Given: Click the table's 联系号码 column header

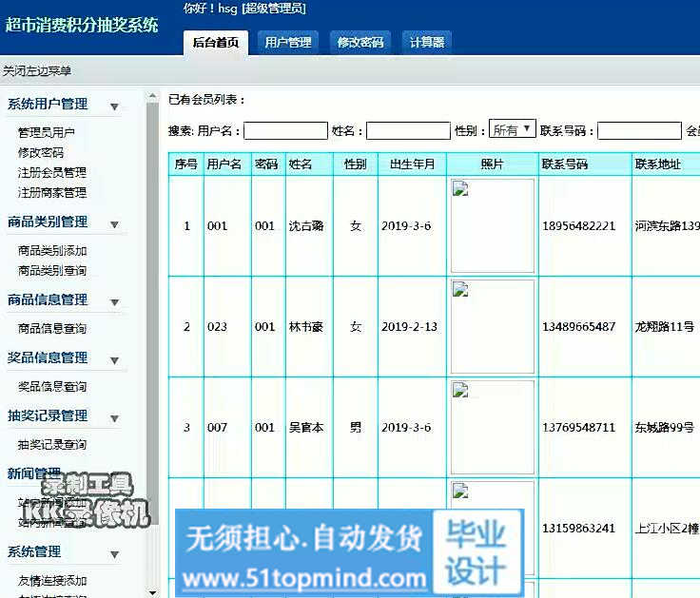Looking at the screenshot, I should pyautogui.click(x=585, y=164).
